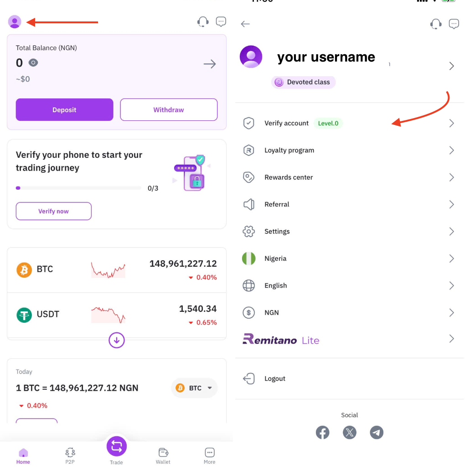
Task: Tap the Verify now button
Action: click(54, 211)
